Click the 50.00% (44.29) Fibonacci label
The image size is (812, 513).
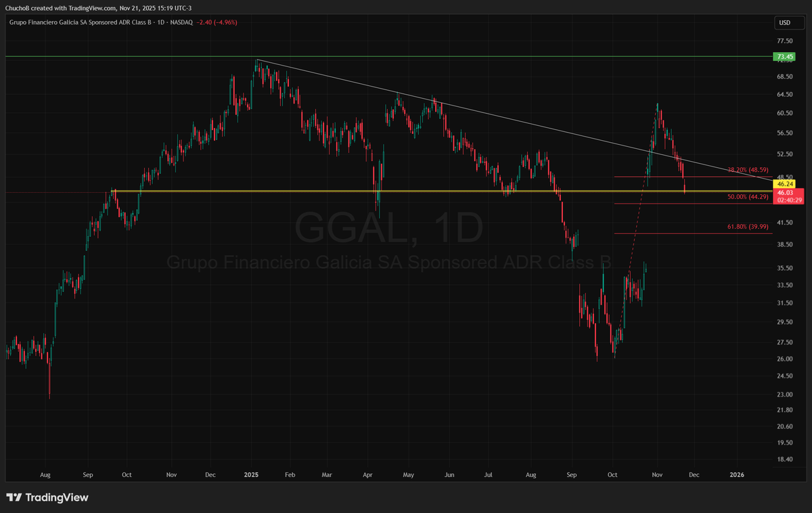[x=748, y=197]
